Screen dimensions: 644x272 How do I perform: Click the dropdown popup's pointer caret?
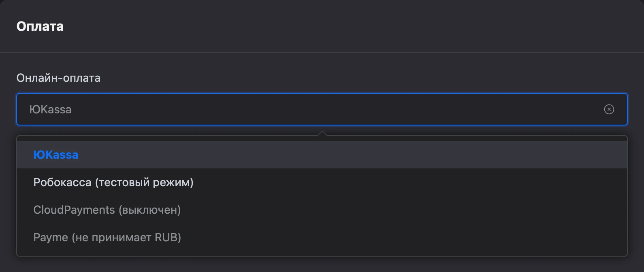click(322, 133)
